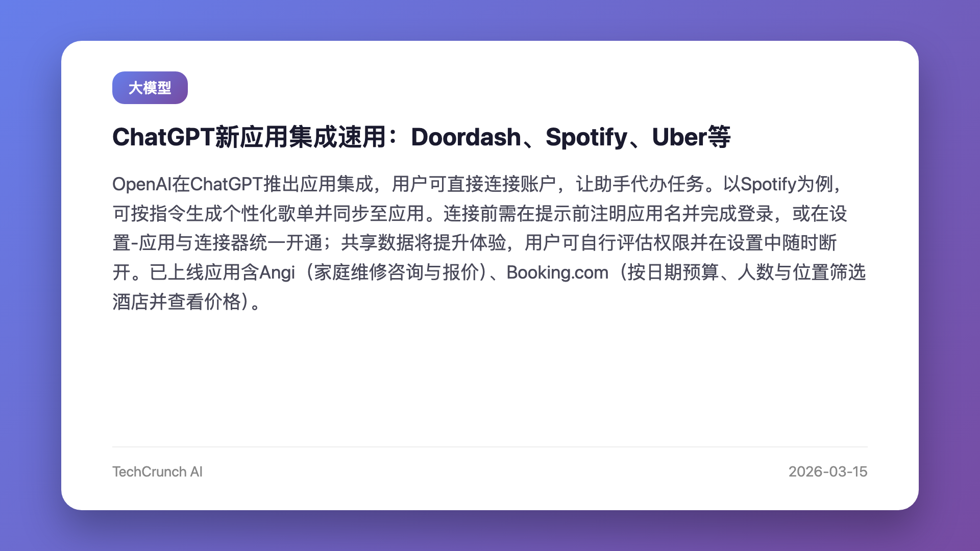Click 共享数据将提升体验 in the summary
This screenshot has height=551, width=980.
point(424,243)
